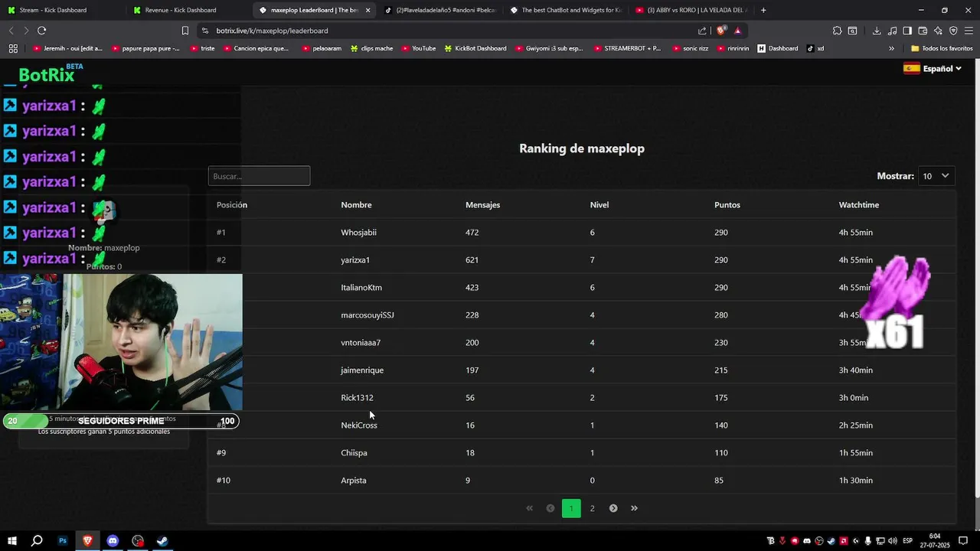Jump to last leaderboard page
Screen dimensions: 980x551
pos(634,508)
